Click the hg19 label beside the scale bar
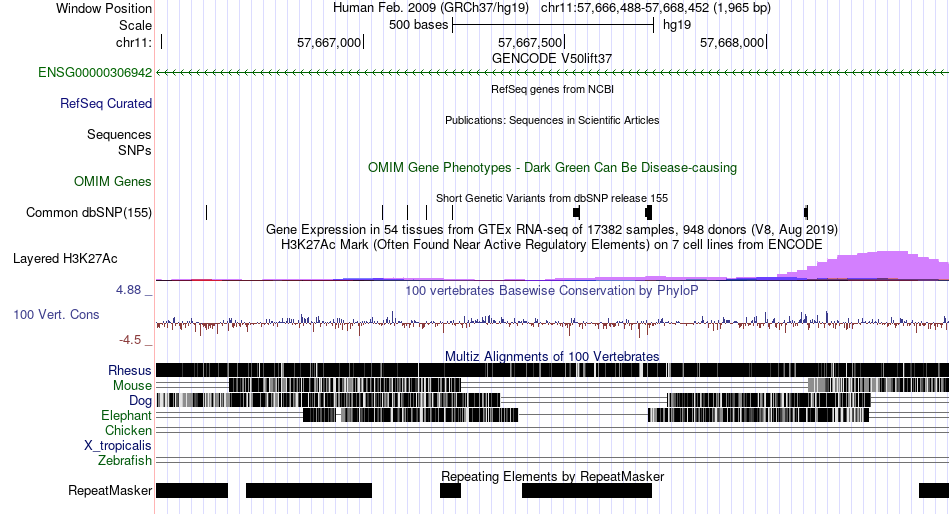Screen dimensions: 950x514 [677, 25]
